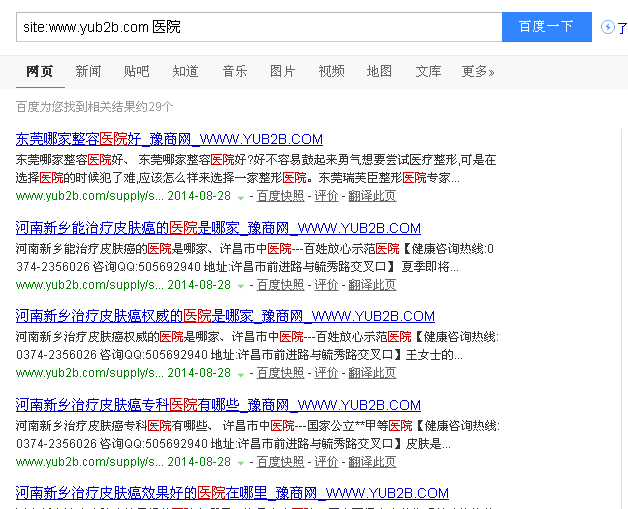The height and width of the screenshot is (509, 628).
Task: Expand green arrow under 皮肤癌权威的医院 result
Action: coord(241,374)
